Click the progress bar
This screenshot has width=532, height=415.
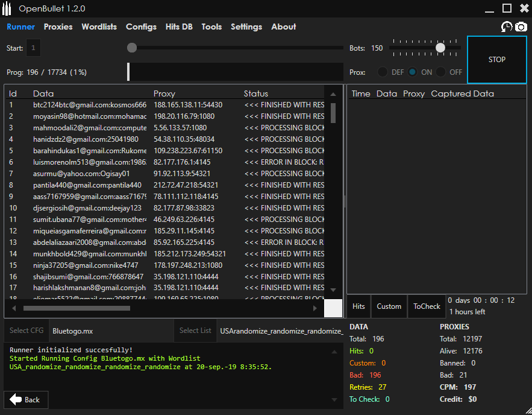[236, 72]
